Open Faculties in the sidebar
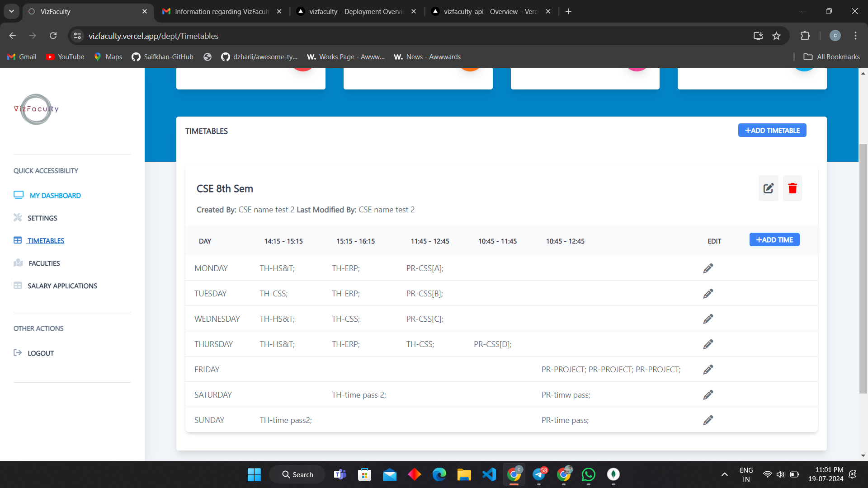Viewport: 868px width, 488px height. (x=44, y=263)
